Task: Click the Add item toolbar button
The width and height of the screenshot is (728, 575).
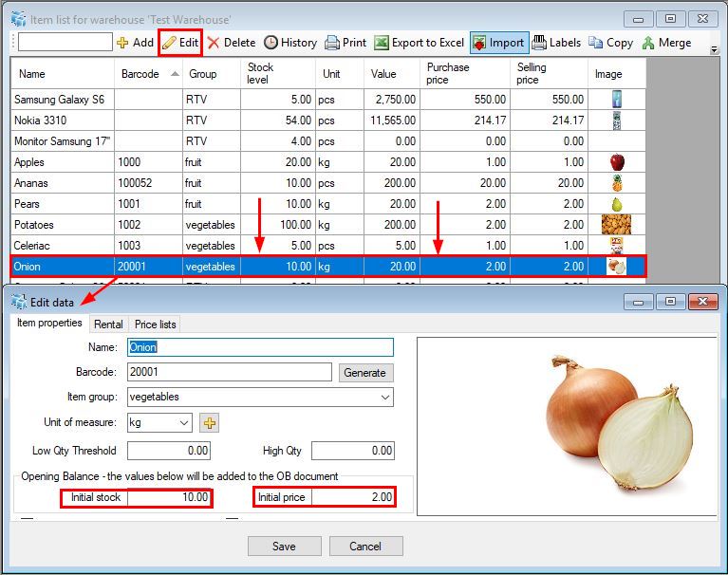Action: pyautogui.click(x=135, y=43)
